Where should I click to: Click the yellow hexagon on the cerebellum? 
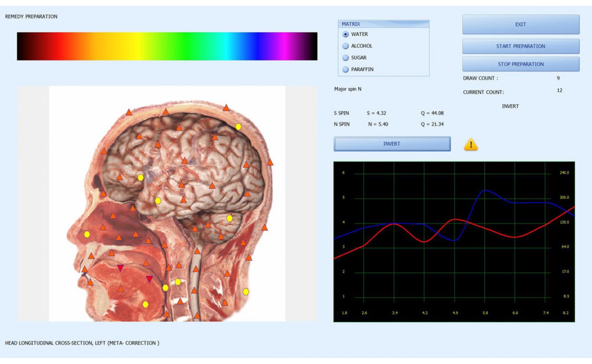[x=229, y=218]
